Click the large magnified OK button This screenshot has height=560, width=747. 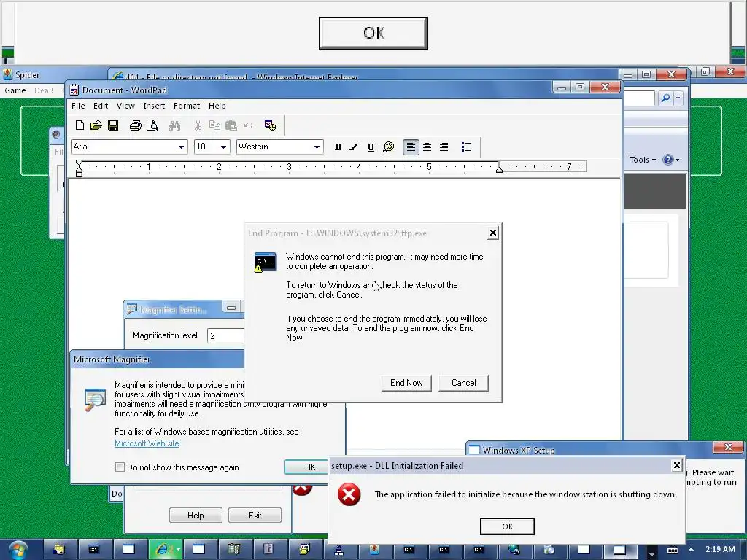(373, 34)
